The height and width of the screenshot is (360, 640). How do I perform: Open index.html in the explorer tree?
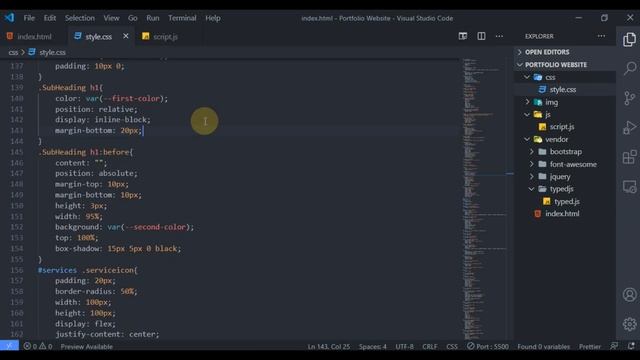pos(565,213)
